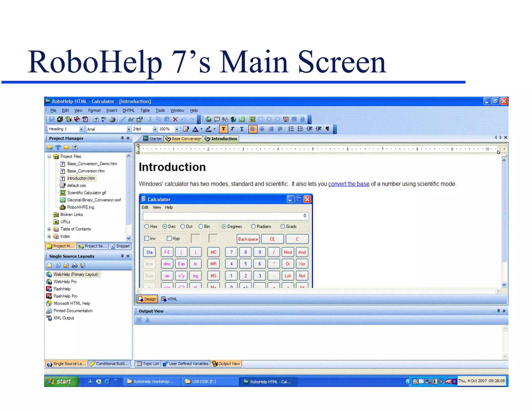
Task: Select the Bin radio button
Action: click(x=201, y=227)
